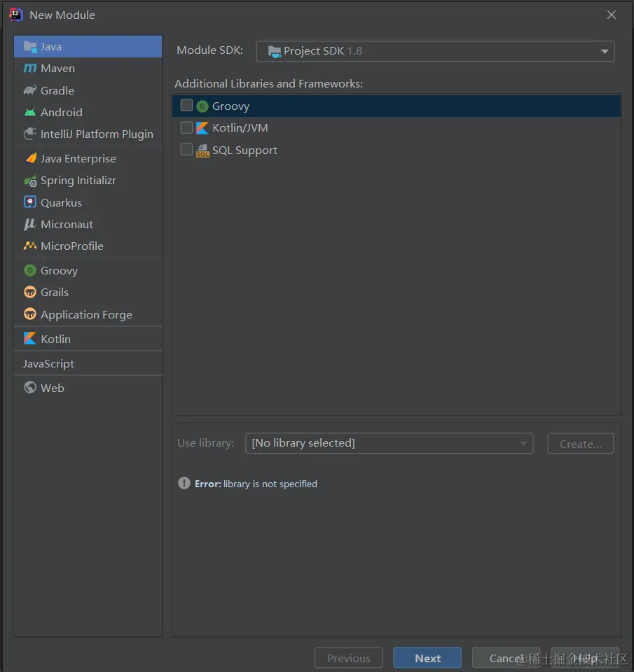Click the 'Additional Libraries and Frameworks' heading
This screenshot has width=634, height=672.
(268, 83)
